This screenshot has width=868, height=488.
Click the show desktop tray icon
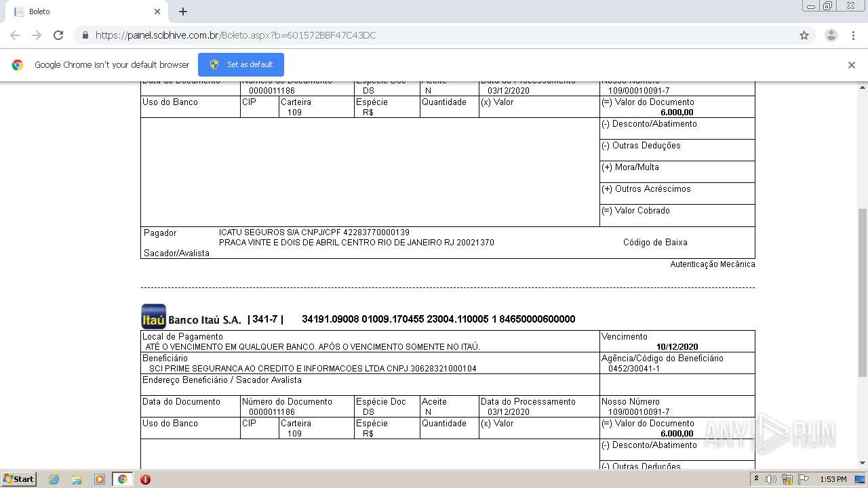tap(860, 479)
